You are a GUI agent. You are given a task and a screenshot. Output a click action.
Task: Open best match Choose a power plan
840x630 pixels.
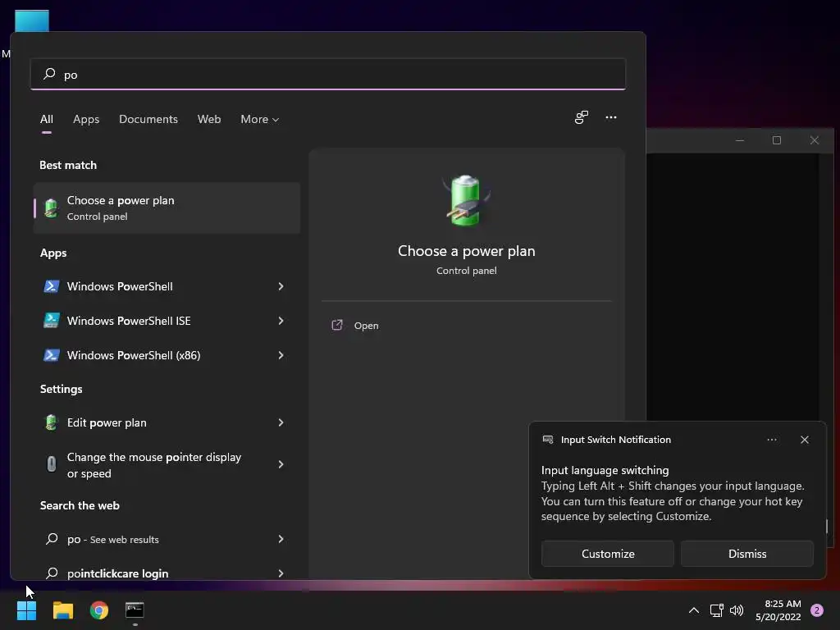click(x=167, y=208)
